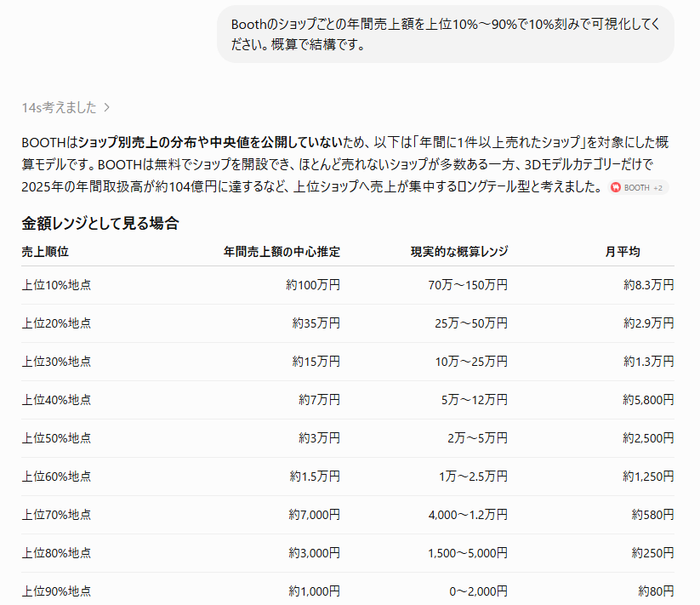Click the '年間売上額の中心推定' column header
Image resolution: width=700 pixels, height=605 pixels.
pyautogui.click(x=282, y=252)
